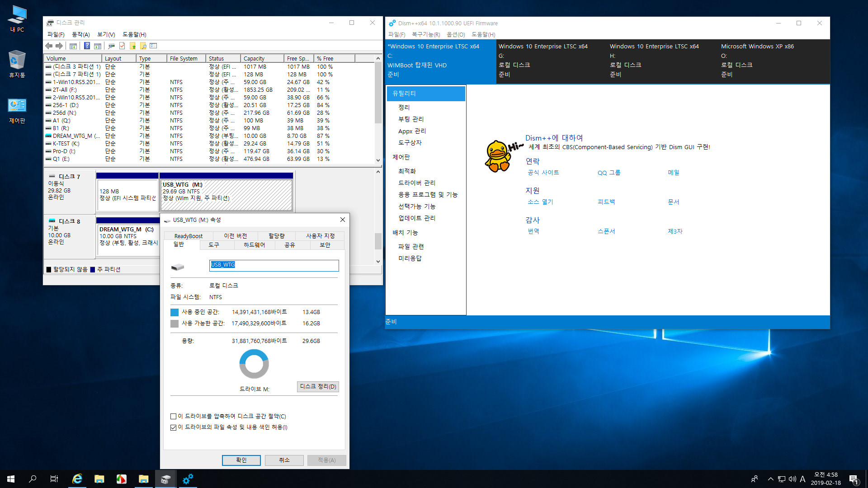
Task: Click the network tray icon
Action: (782, 479)
